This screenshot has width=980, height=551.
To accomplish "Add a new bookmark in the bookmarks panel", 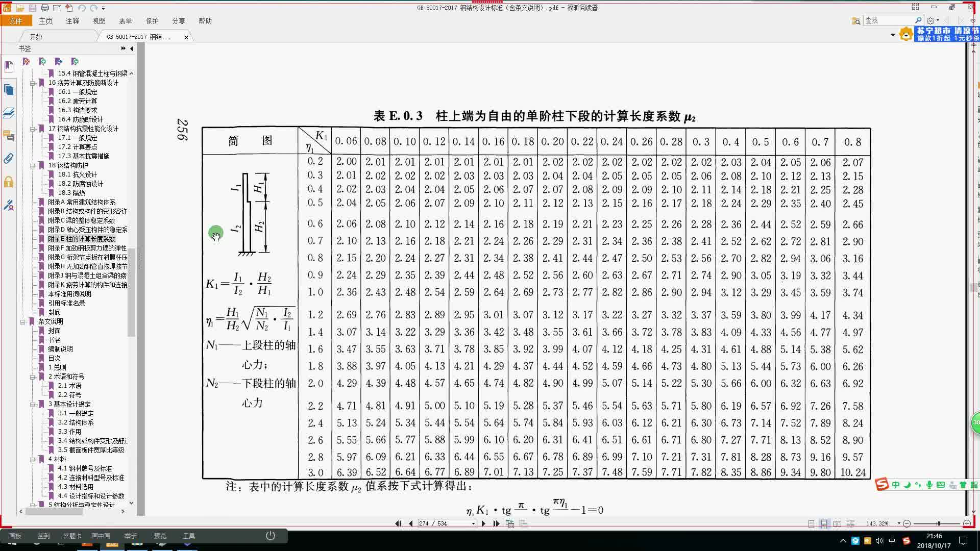I will coord(42,61).
